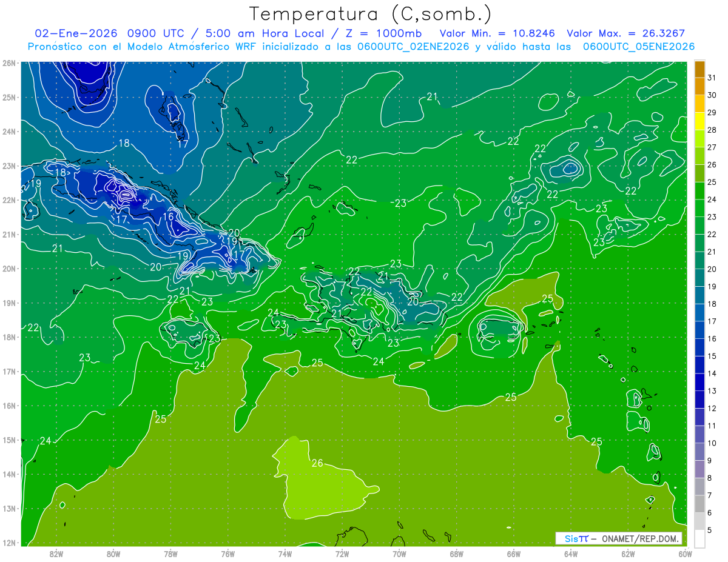Click the "Temperatura (C,somb.)" chart title
Screen dimensions: 728x562
(x=371, y=13)
